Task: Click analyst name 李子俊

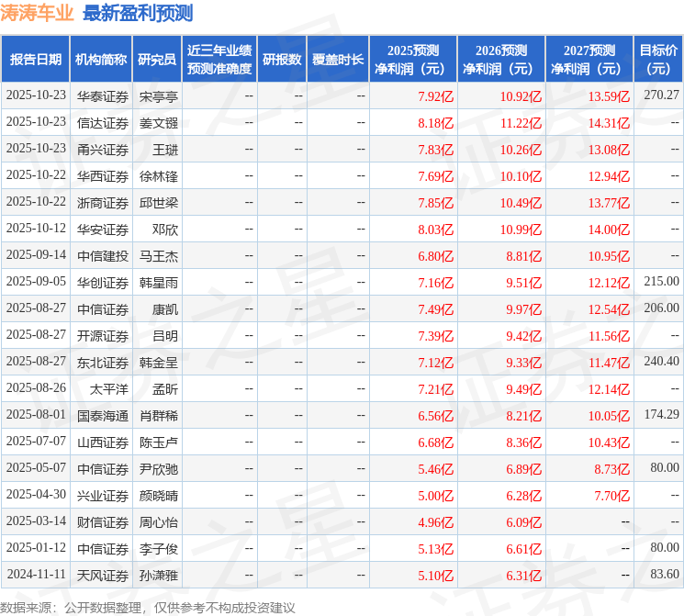Action: pyautogui.click(x=158, y=549)
